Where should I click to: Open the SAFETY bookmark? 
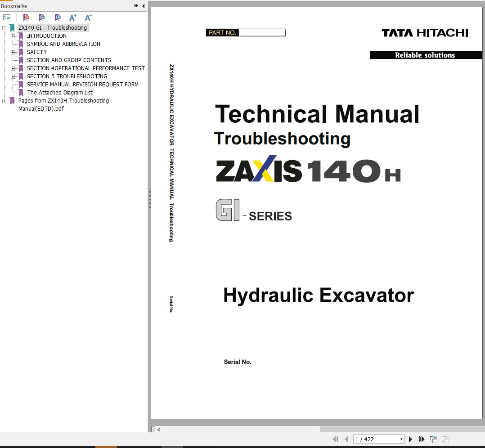pos(37,52)
